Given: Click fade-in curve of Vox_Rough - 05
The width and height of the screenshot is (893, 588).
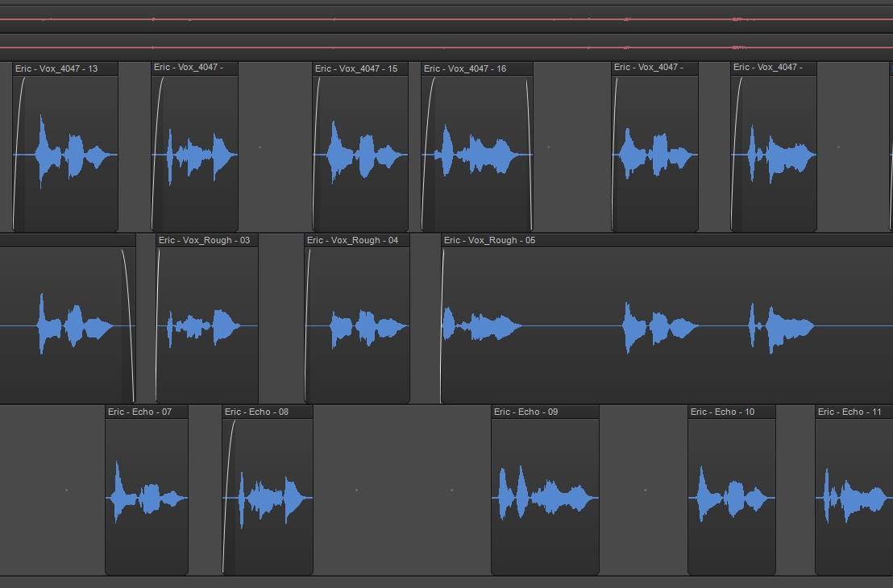Looking at the screenshot, I should [442, 308].
